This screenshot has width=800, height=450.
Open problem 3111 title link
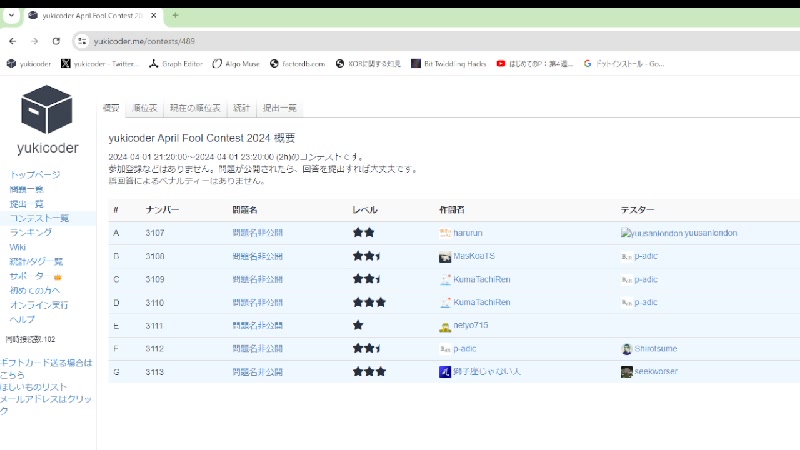pos(258,326)
